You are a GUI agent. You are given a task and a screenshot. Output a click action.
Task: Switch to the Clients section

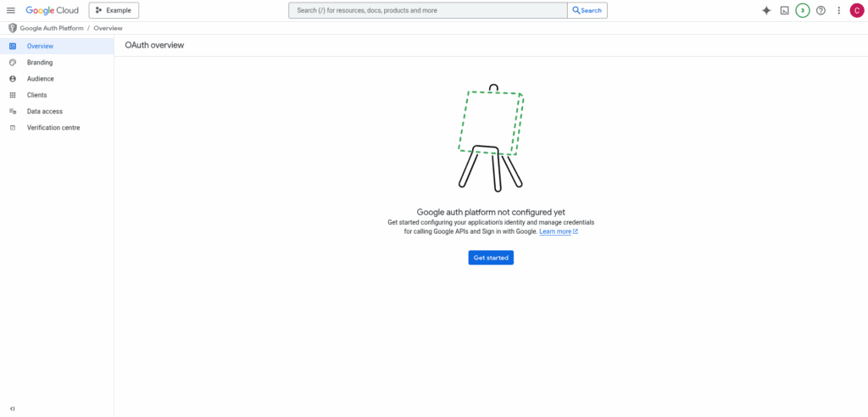(x=57, y=95)
